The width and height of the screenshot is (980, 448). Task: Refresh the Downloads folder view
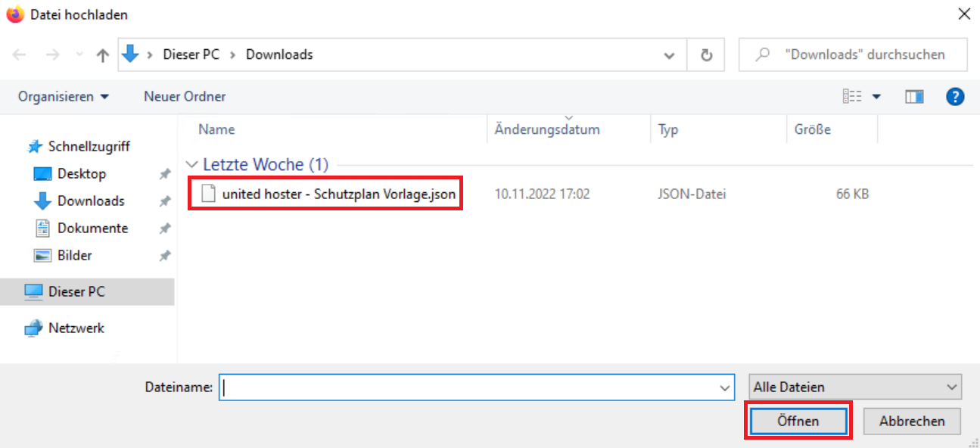707,55
